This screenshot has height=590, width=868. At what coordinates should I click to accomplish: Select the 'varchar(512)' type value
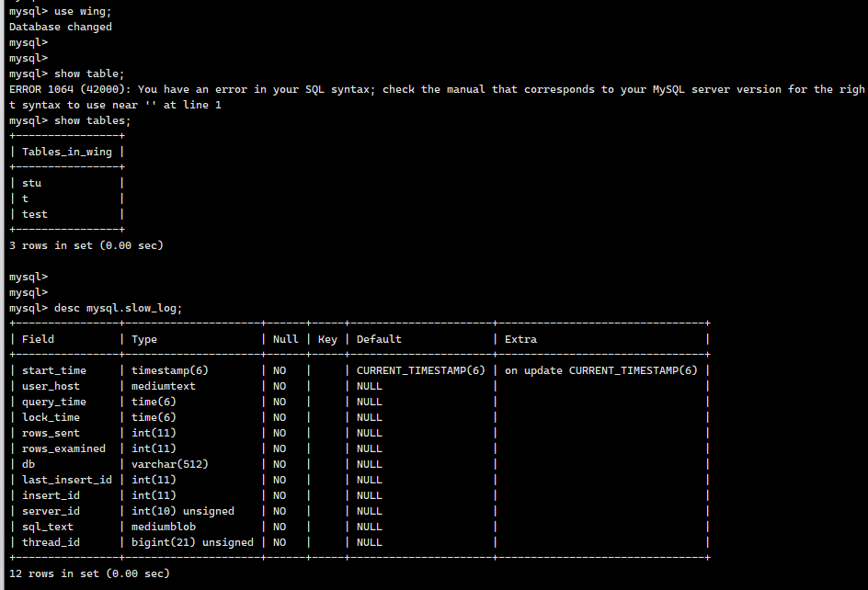click(x=170, y=464)
